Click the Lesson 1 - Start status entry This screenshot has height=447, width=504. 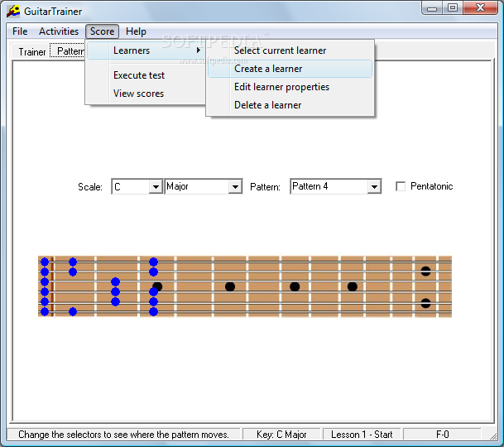362,435
